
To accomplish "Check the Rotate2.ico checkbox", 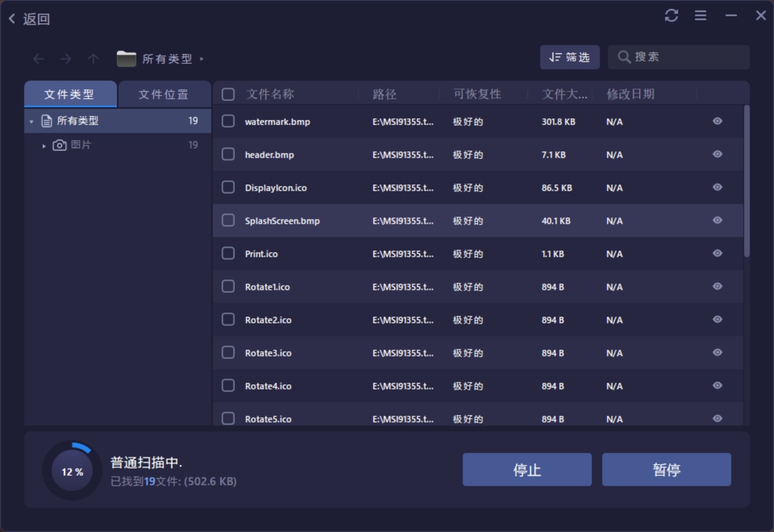I will point(228,320).
